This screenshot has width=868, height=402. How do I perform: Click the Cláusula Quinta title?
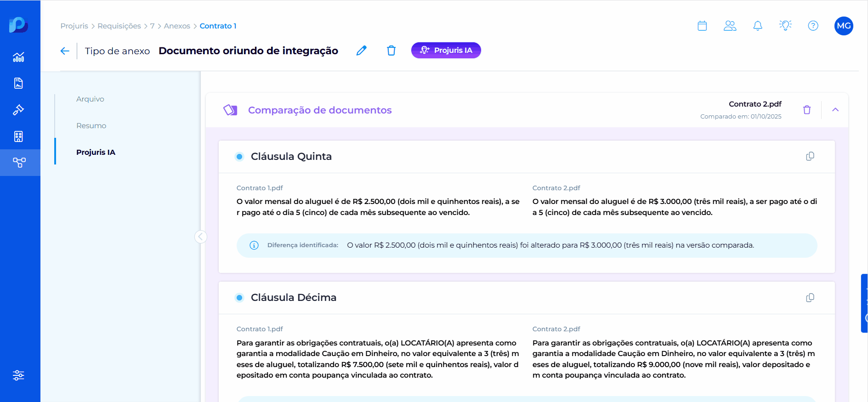pyautogui.click(x=291, y=156)
